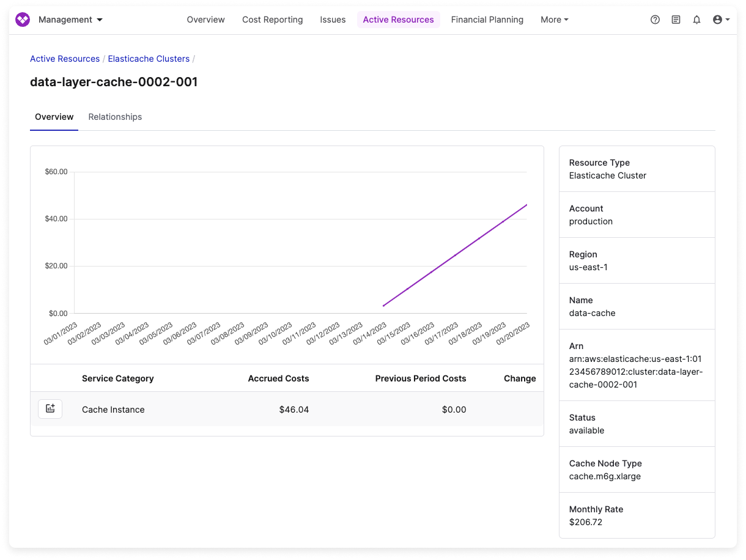This screenshot has height=560, width=746.
Task: Click the Accrued Costs column header
Action: click(278, 378)
